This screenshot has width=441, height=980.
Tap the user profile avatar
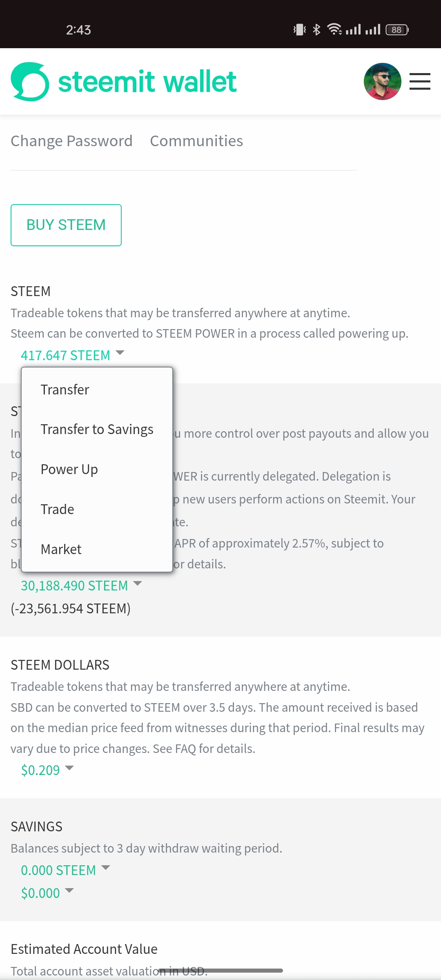[x=382, y=82]
